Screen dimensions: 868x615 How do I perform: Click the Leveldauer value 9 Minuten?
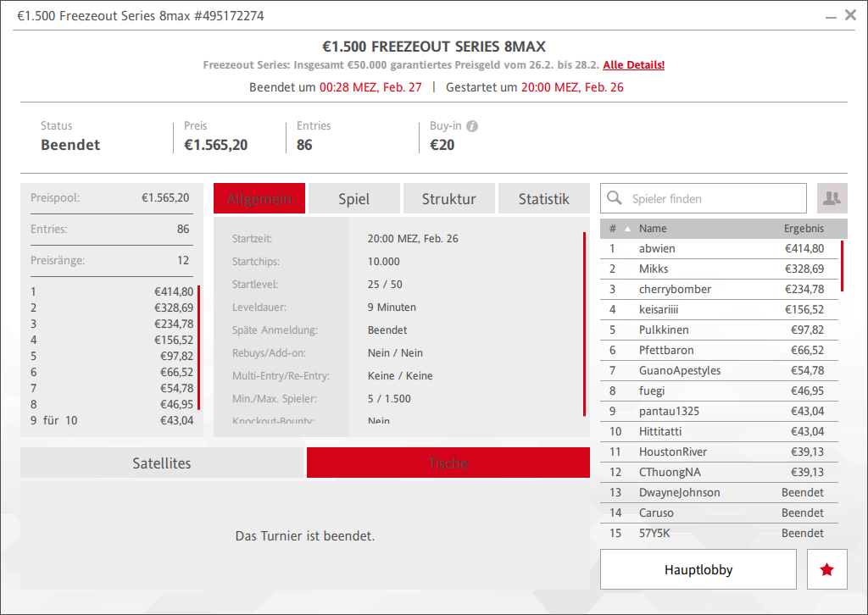point(392,307)
